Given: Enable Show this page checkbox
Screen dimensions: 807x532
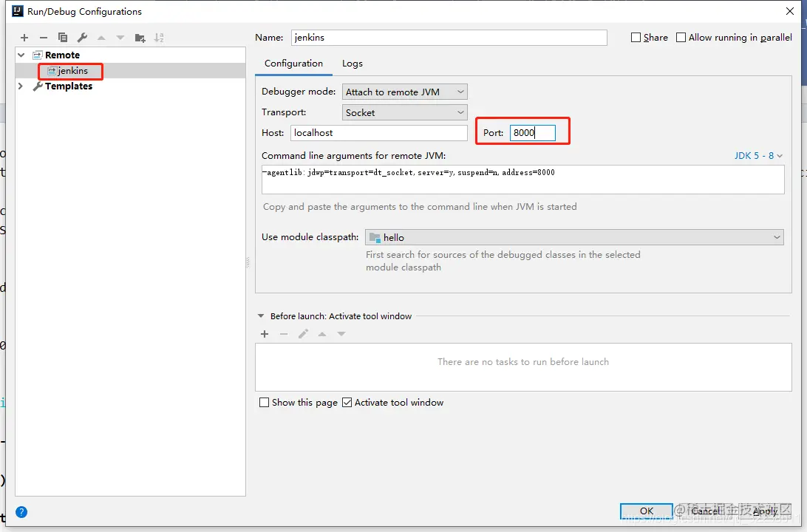Looking at the screenshot, I should [264, 403].
